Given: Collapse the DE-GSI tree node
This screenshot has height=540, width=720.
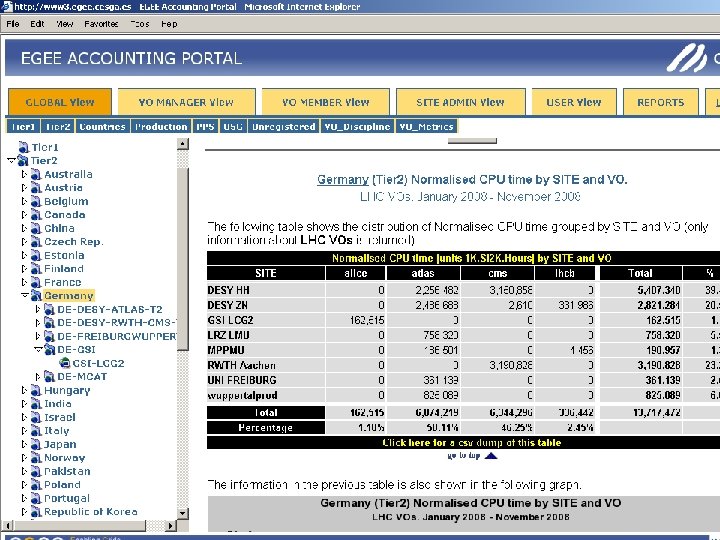Looking at the screenshot, I should click(x=38, y=350).
